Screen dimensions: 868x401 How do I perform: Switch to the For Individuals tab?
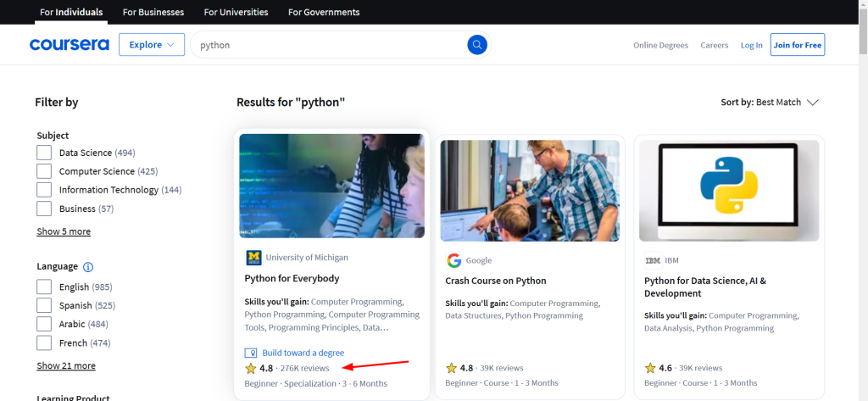tap(71, 12)
